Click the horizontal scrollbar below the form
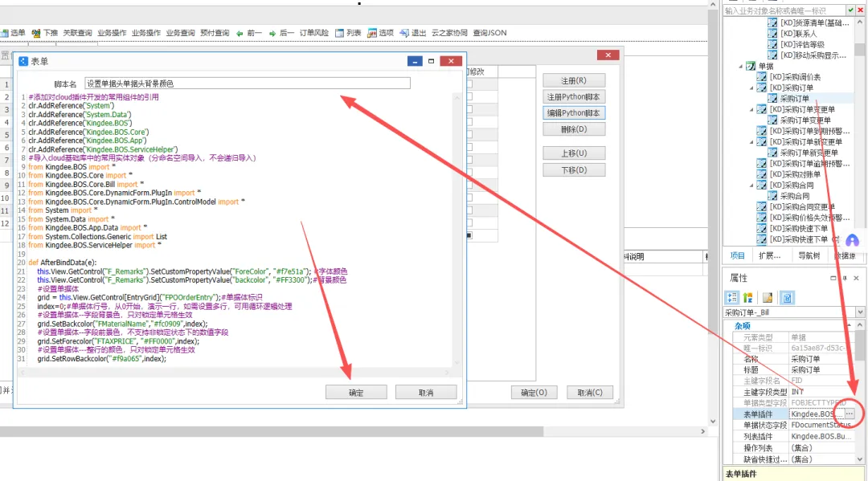 point(272,431)
